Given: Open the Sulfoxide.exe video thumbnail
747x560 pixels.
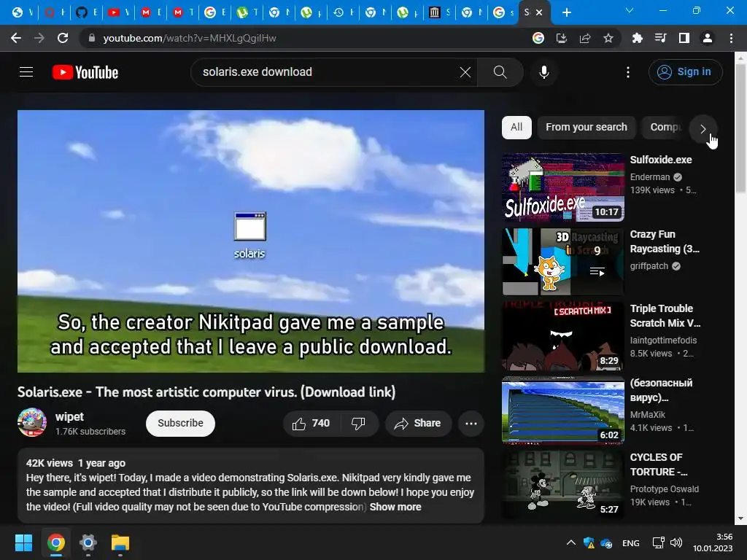Looking at the screenshot, I should pos(562,187).
